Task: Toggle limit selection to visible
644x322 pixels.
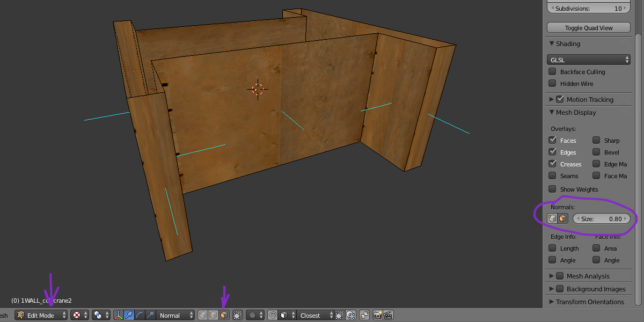Action: click(x=238, y=316)
